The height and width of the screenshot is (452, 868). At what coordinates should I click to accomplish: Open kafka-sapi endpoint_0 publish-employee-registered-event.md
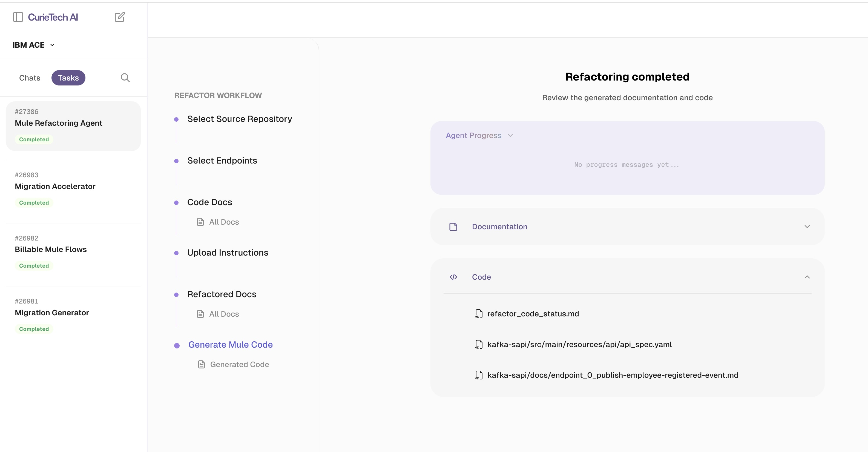pos(612,375)
